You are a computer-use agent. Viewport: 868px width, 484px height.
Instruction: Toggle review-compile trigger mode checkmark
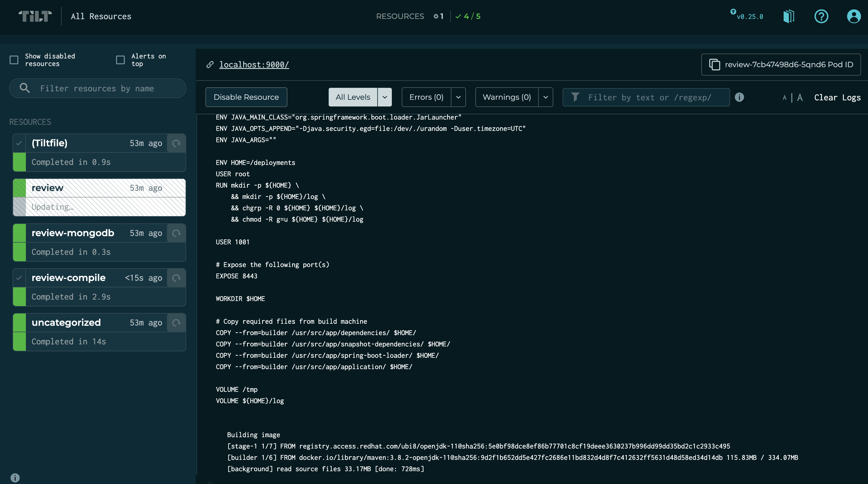(x=19, y=278)
